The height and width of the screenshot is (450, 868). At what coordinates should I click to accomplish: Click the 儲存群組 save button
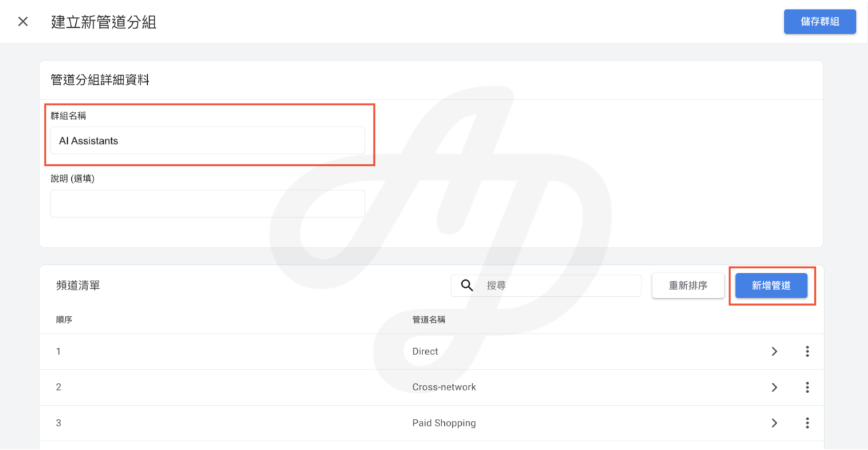coord(819,22)
